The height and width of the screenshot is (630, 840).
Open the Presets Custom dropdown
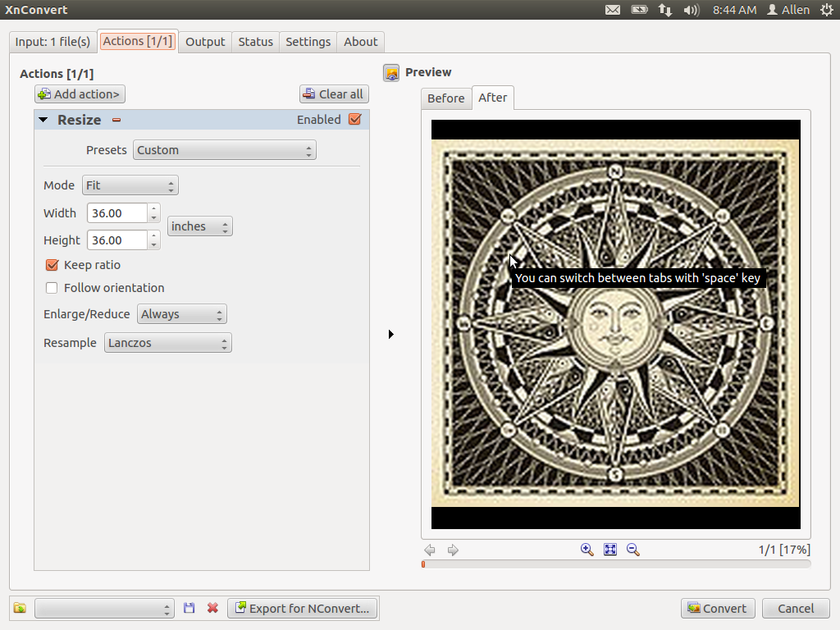[x=224, y=150]
